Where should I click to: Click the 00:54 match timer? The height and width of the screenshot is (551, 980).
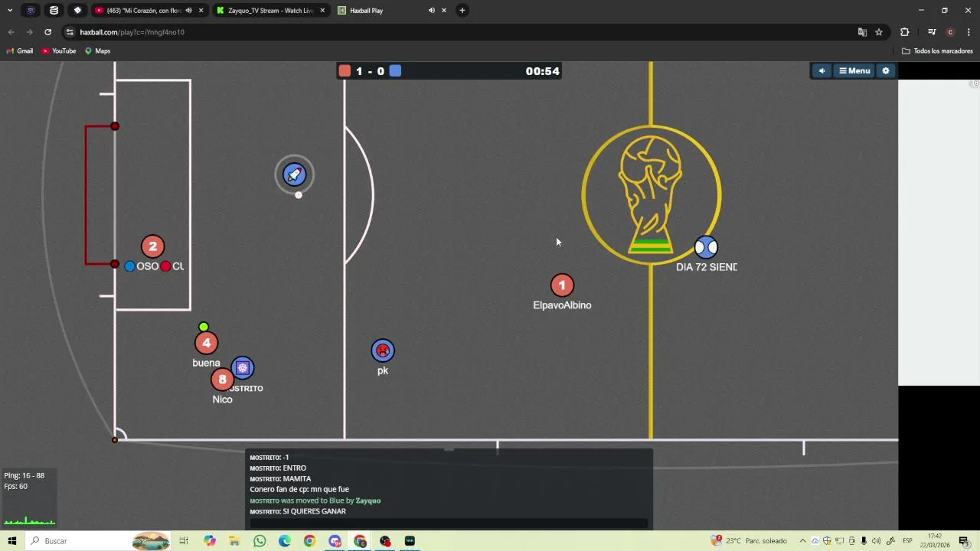tap(542, 70)
